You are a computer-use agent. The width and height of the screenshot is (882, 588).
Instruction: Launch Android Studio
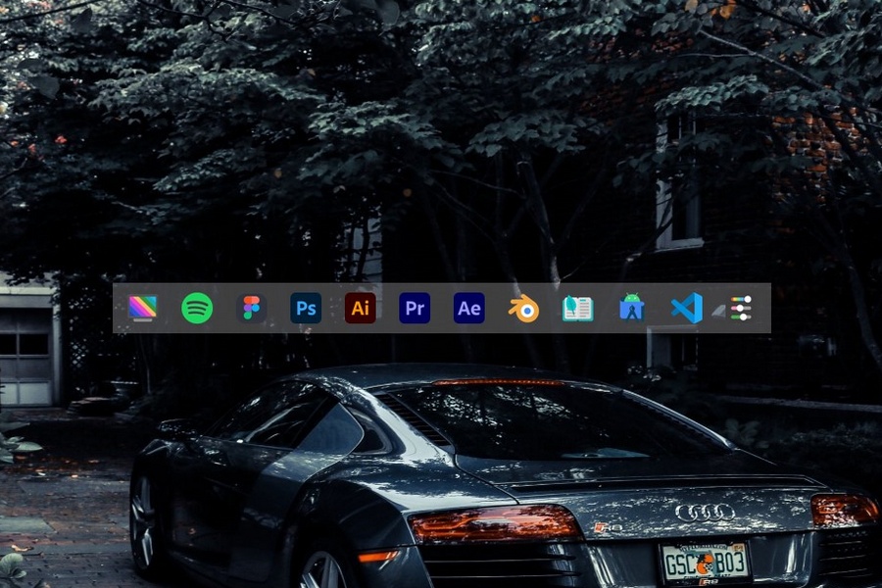click(631, 309)
